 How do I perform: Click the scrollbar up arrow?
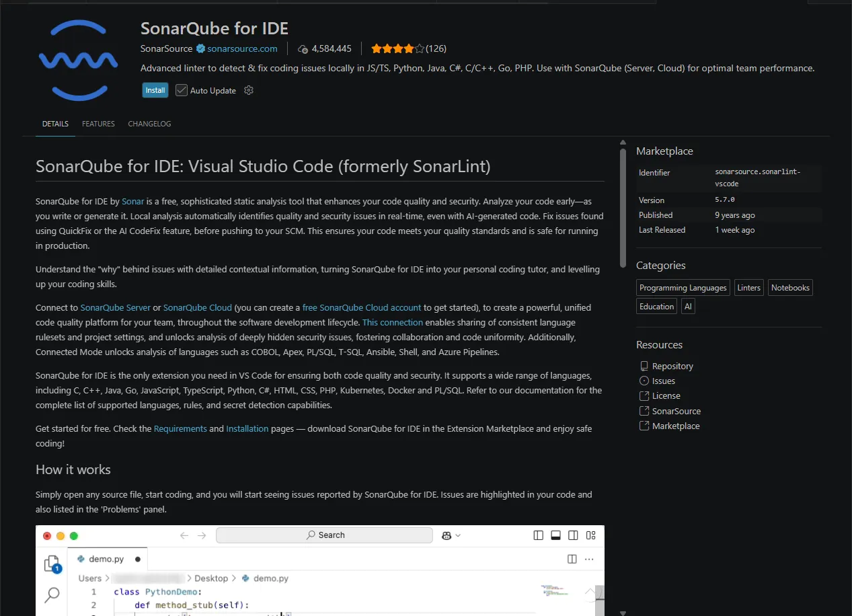[x=623, y=141]
